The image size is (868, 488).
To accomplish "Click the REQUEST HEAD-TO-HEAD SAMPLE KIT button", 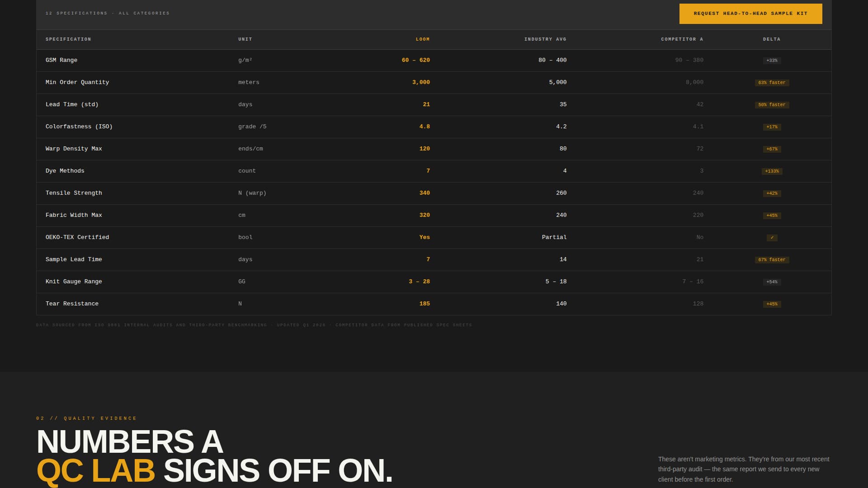I will [750, 14].
